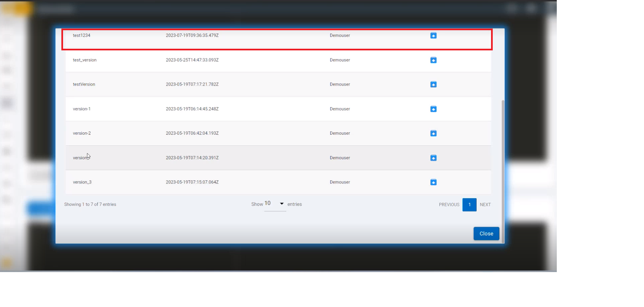Click the restore icon in test_version row
The width and height of the screenshot is (644, 307).
(433, 60)
